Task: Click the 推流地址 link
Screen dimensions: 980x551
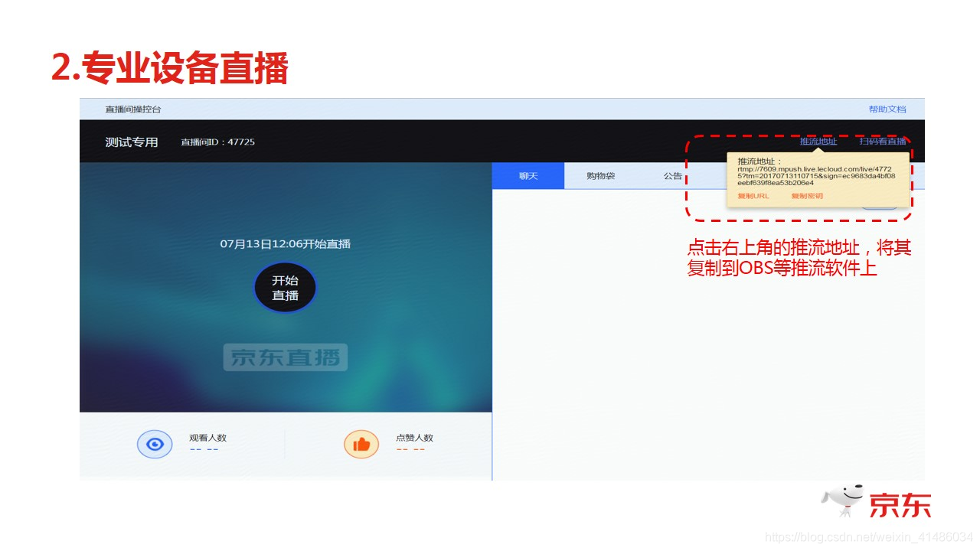Action: pyautogui.click(x=818, y=142)
